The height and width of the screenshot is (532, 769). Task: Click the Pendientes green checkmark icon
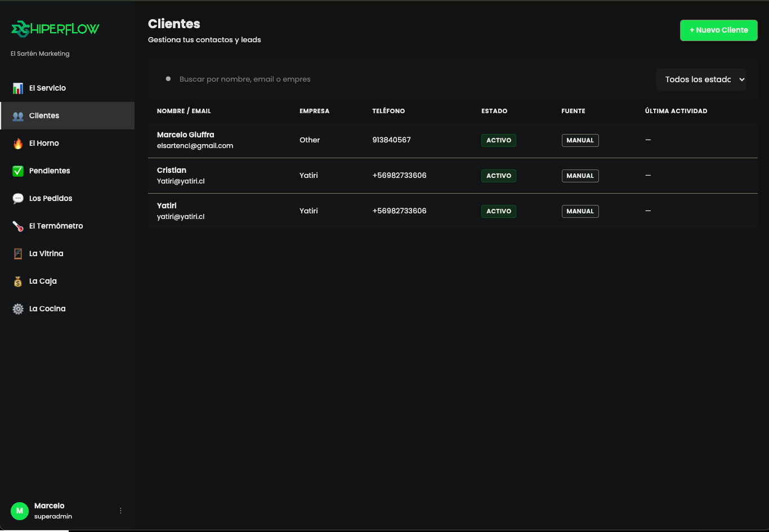pos(18,171)
